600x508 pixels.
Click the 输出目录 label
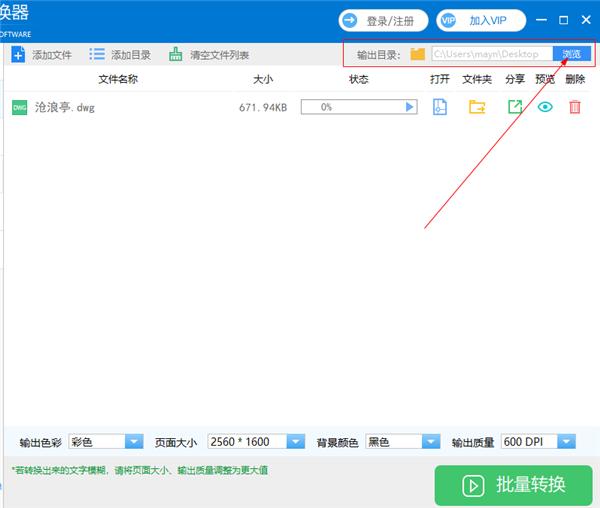[378, 55]
